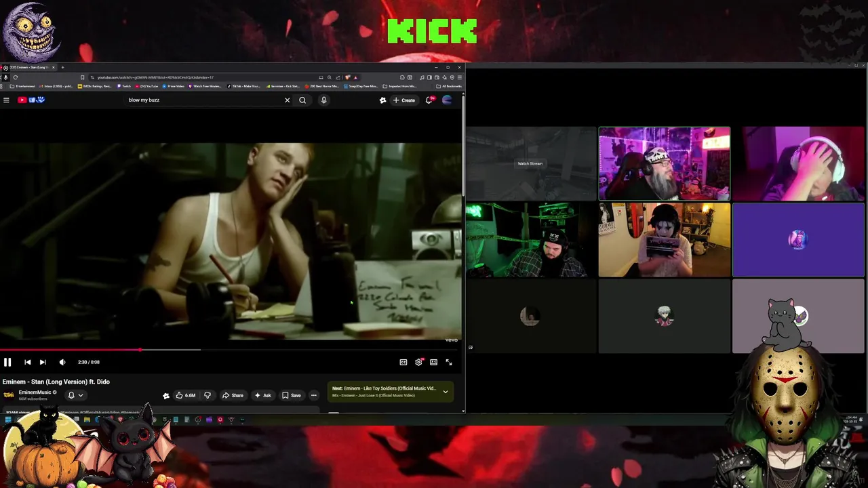Expand the All Bookmarks folder
The image size is (868, 488).
(x=449, y=86)
